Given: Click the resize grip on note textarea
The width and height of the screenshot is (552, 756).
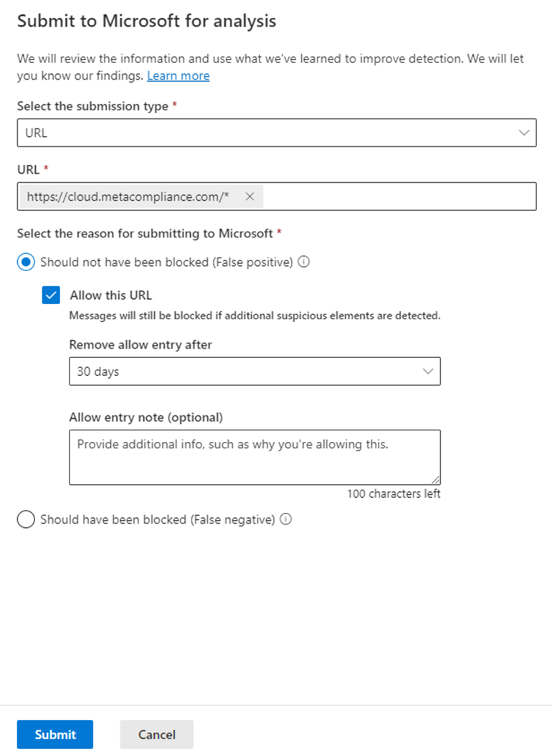Looking at the screenshot, I should click(x=437, y=479).
